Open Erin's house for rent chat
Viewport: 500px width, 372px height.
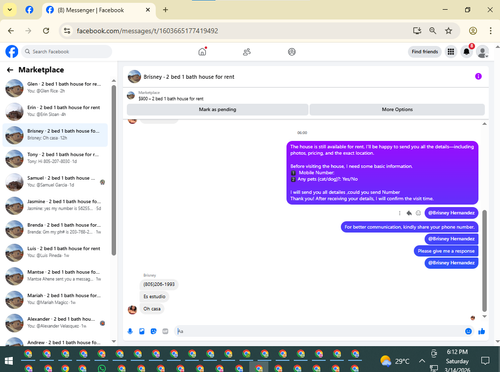(x=55, y=111)
